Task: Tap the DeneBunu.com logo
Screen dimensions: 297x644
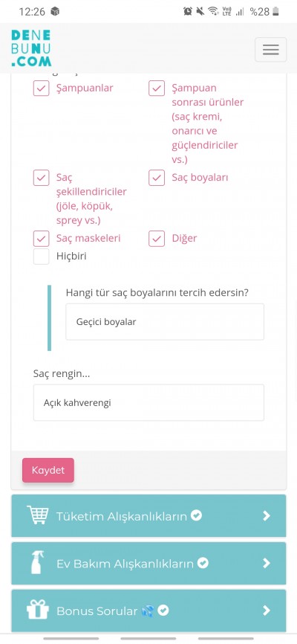Action: click(31, 48)
